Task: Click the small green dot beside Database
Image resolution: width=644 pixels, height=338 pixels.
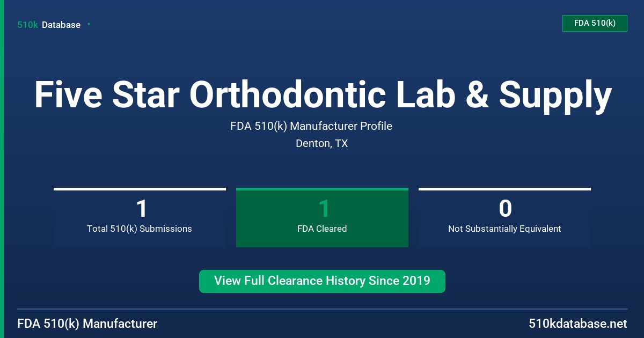Action: tap(89, 24)
